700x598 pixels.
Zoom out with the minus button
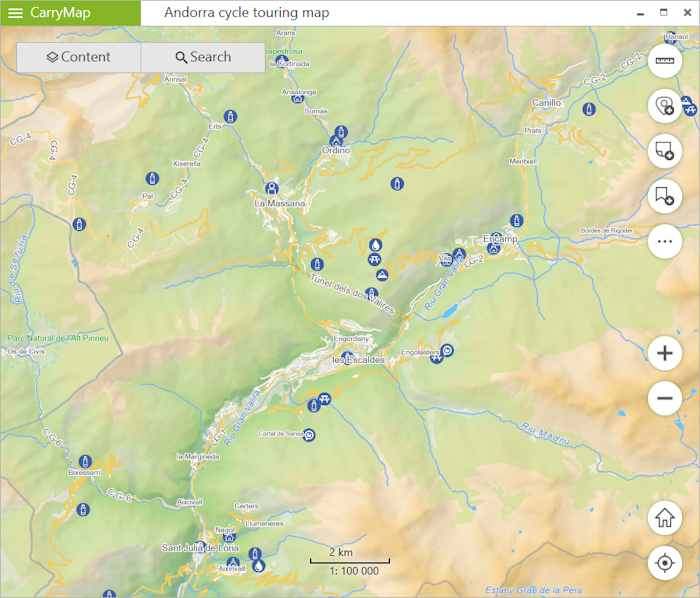click(x=665, y=399)
